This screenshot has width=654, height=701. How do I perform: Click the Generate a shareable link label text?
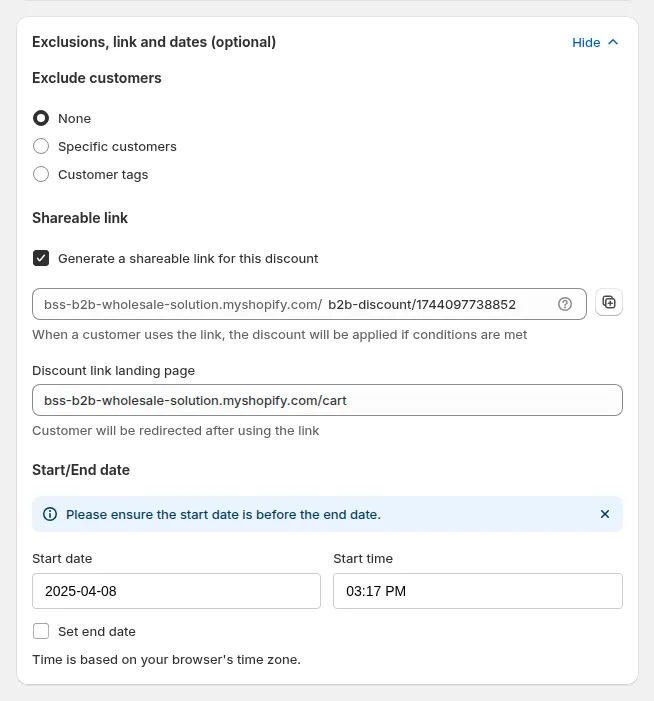point(188,259)
